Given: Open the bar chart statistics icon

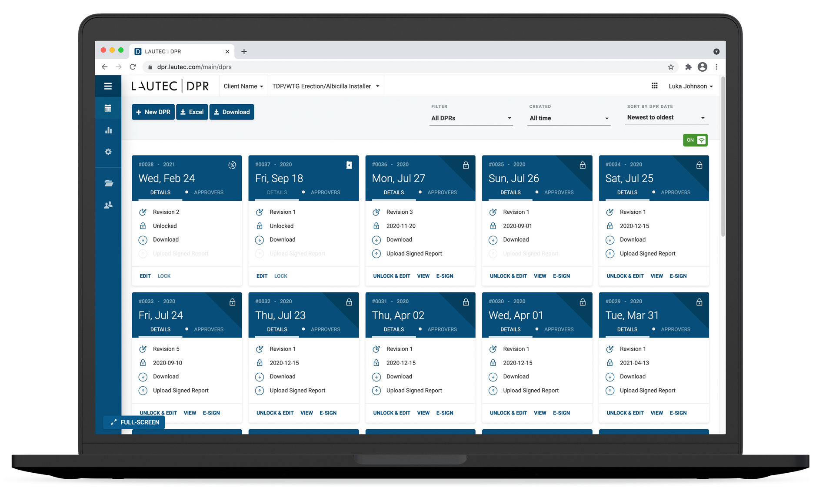Looking at the screenshot, I should [x=108, y=130].
